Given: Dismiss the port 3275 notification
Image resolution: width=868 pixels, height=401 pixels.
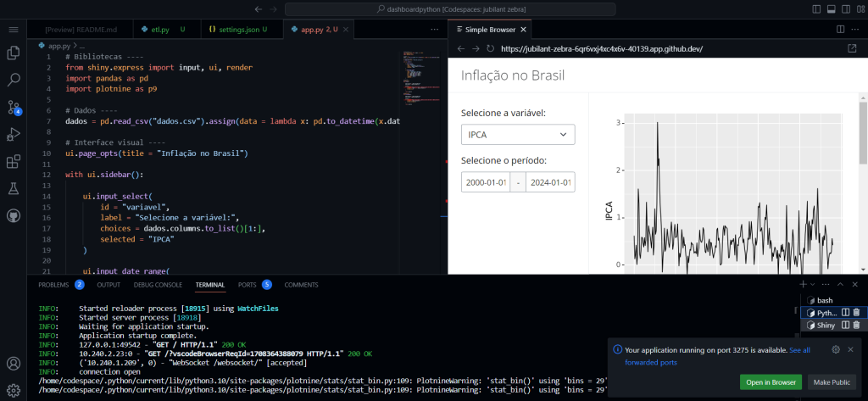Looking at the screenshot, I should [851, 349].
